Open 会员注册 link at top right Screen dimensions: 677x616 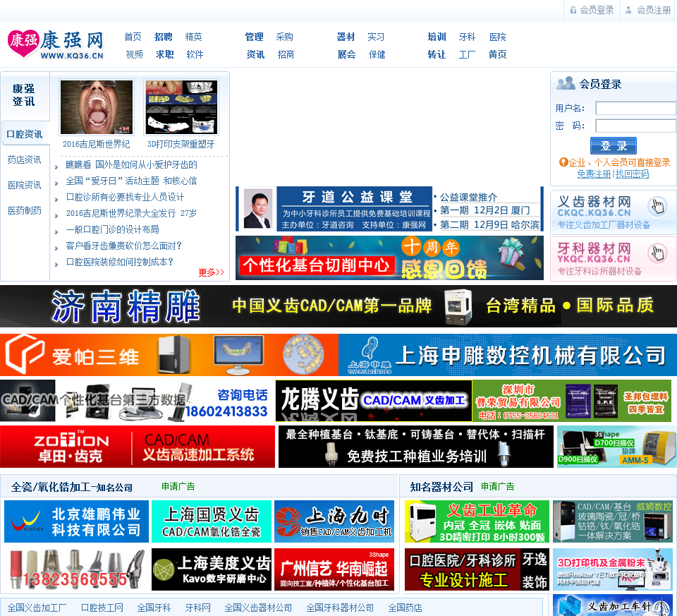(x=654, y=10)
